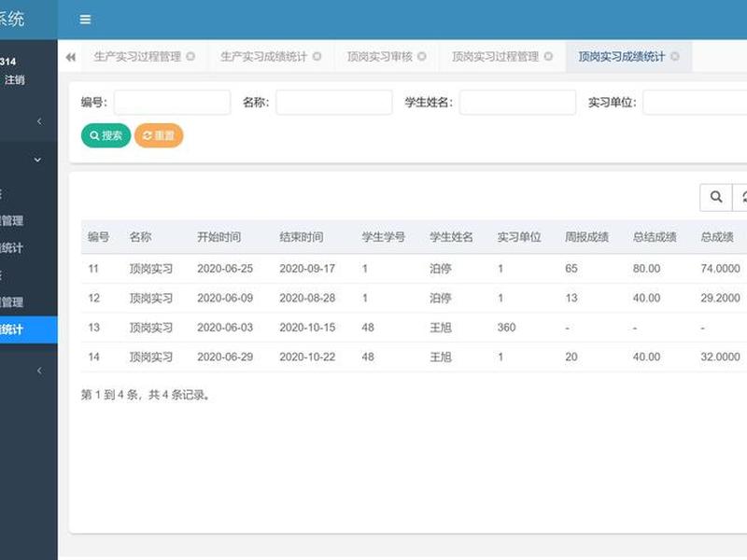Switch to 生产实习成绩统计 tab
This screenshot has width=747, height=560.
263,57
